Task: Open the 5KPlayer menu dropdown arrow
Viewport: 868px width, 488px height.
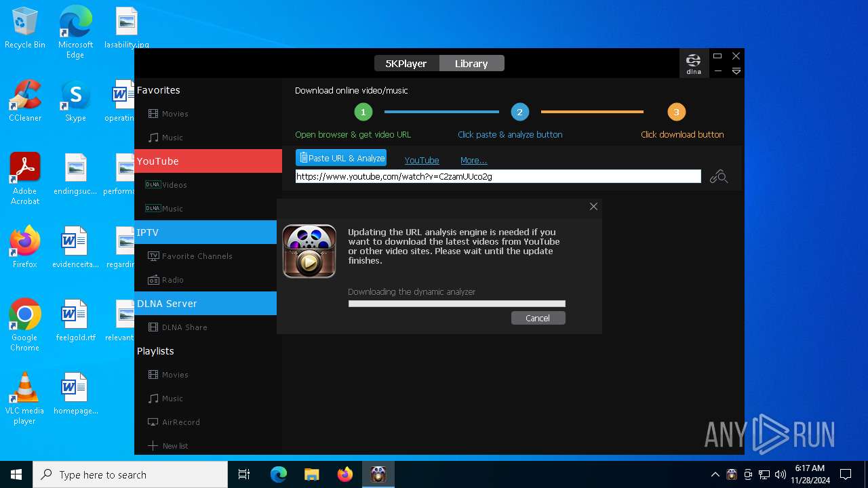Action: (x=736, y=70)
